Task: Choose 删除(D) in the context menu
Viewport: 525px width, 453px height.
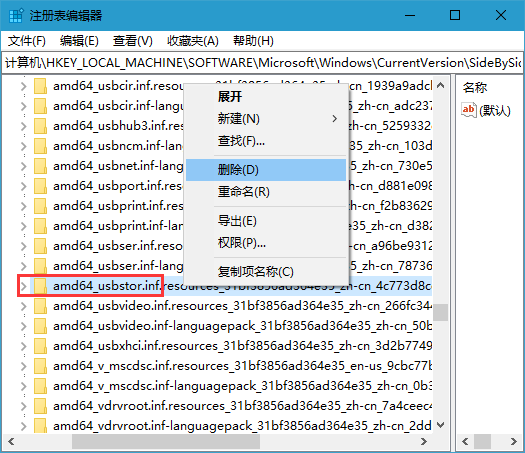Action: 266,170
